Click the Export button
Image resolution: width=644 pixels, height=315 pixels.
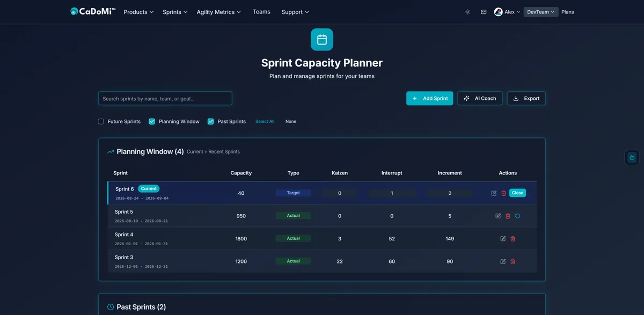[x=526, y=98]
